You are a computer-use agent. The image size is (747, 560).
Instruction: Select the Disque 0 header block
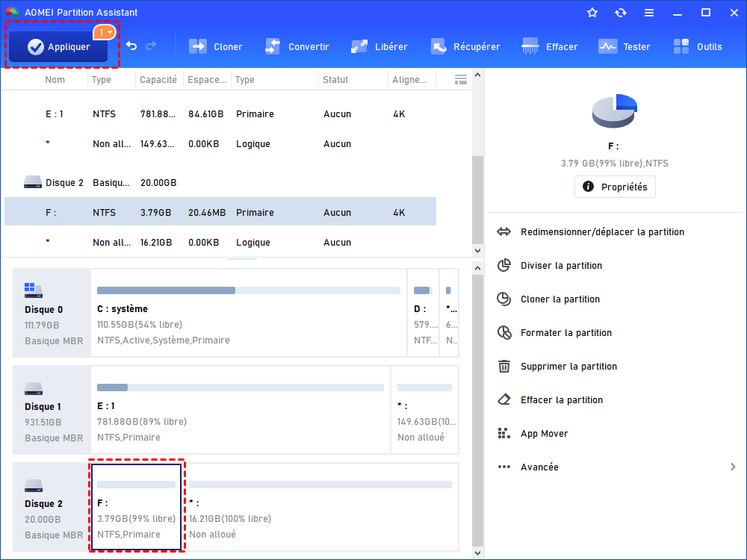[52, 313]
